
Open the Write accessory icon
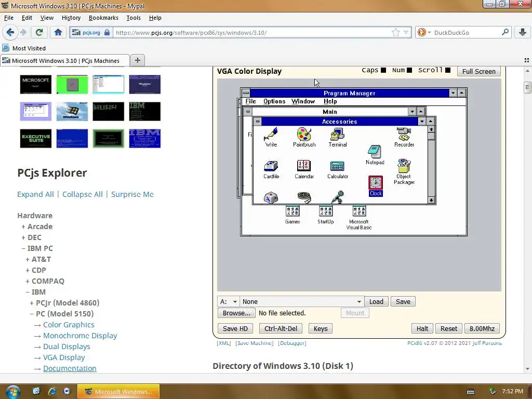(271, 137)
